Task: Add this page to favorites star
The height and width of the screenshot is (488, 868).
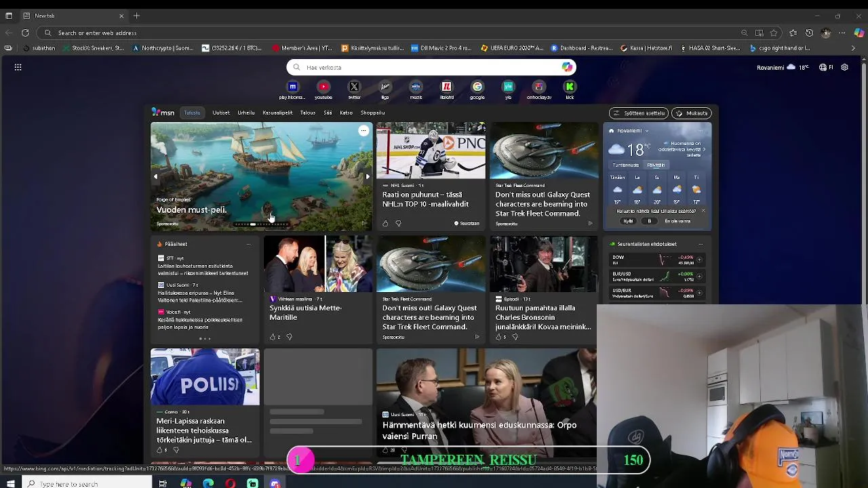Action: [774, 33]
